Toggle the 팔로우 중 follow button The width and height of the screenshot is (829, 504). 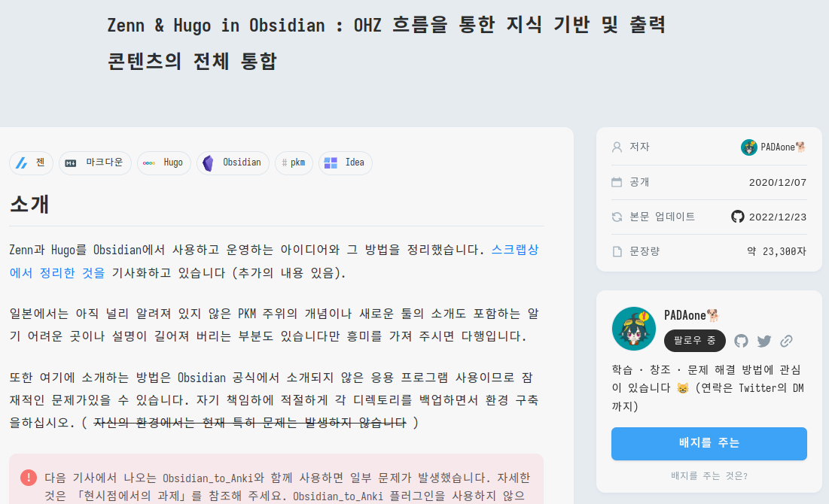(695, 341)
